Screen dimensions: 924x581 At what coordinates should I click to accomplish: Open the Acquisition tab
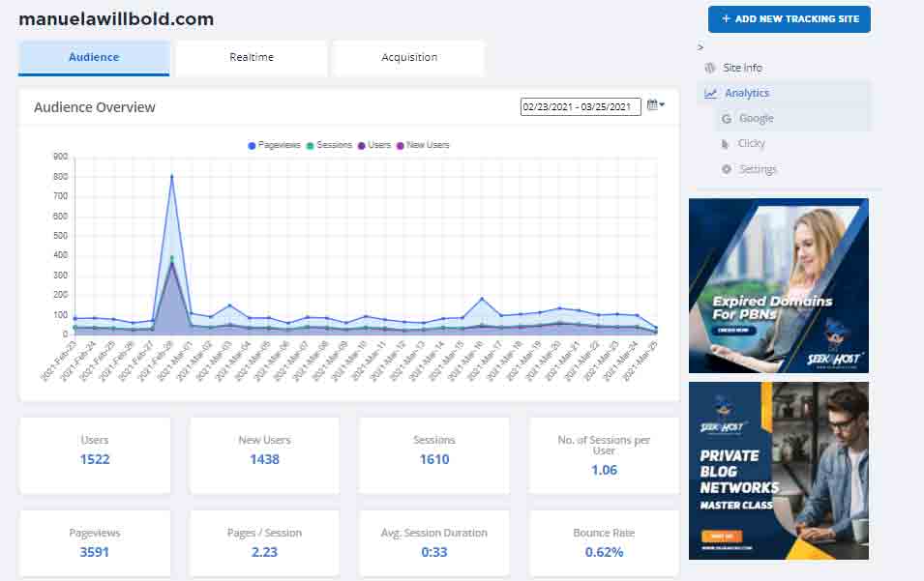click(408, 58)
